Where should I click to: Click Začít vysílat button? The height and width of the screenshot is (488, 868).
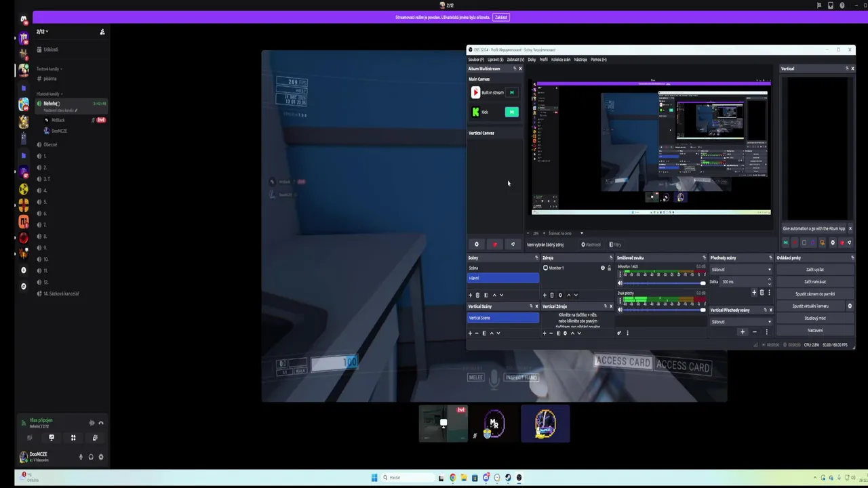click(815, 270)
